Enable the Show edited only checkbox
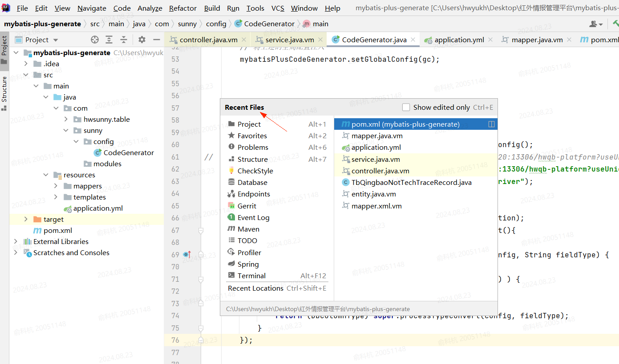The width and height of the screenshot is (619, 364). coord(406,107)
